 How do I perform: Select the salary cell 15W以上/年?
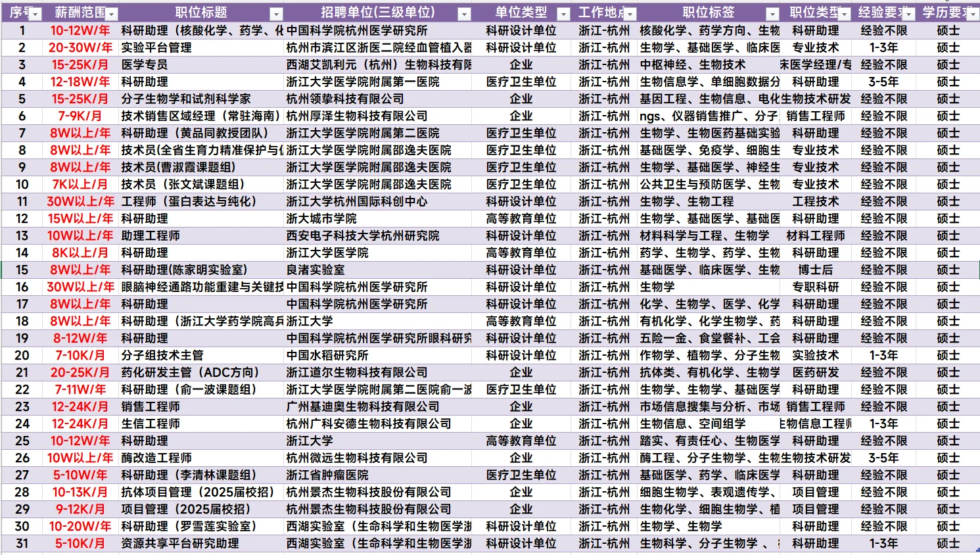[80, 218]
